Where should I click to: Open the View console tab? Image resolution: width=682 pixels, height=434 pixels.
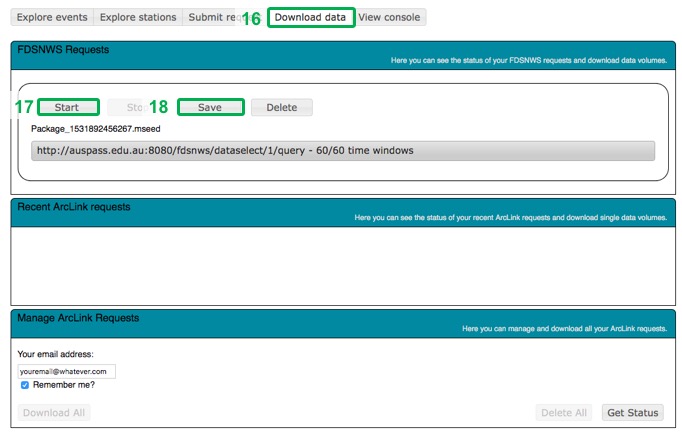coord(391,17)
